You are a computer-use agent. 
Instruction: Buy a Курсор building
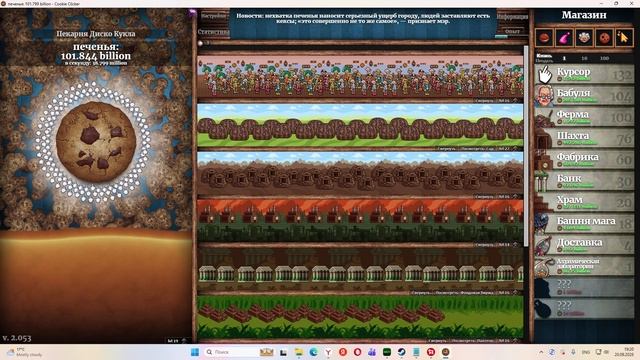point(584,74)
